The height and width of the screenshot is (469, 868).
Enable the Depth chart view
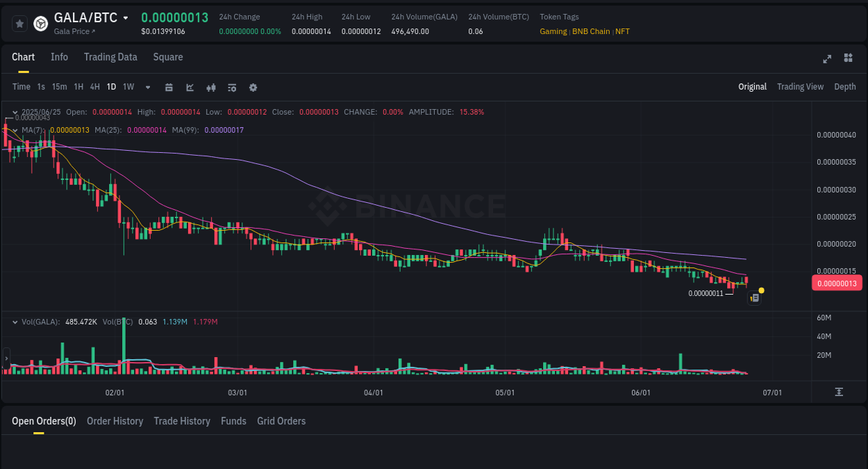coord(845,87)
